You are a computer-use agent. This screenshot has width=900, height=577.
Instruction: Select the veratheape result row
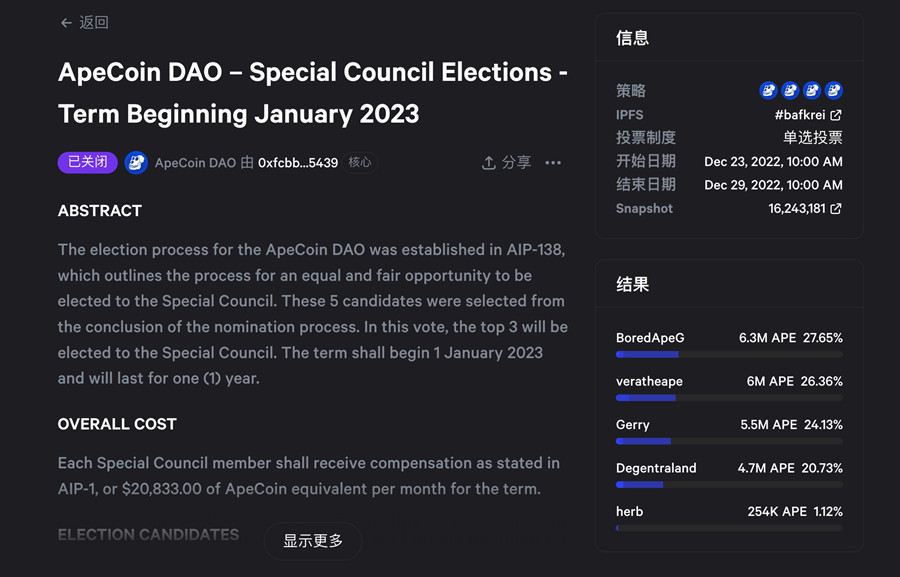729,381
